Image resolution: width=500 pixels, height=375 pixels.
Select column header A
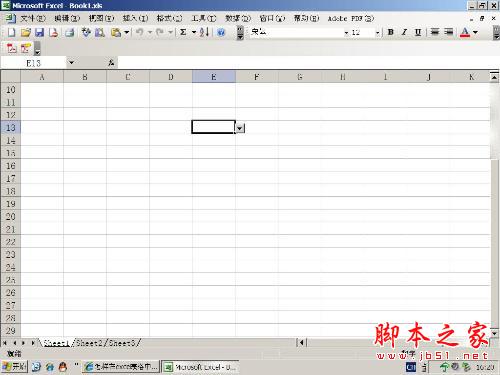point(42,77)
